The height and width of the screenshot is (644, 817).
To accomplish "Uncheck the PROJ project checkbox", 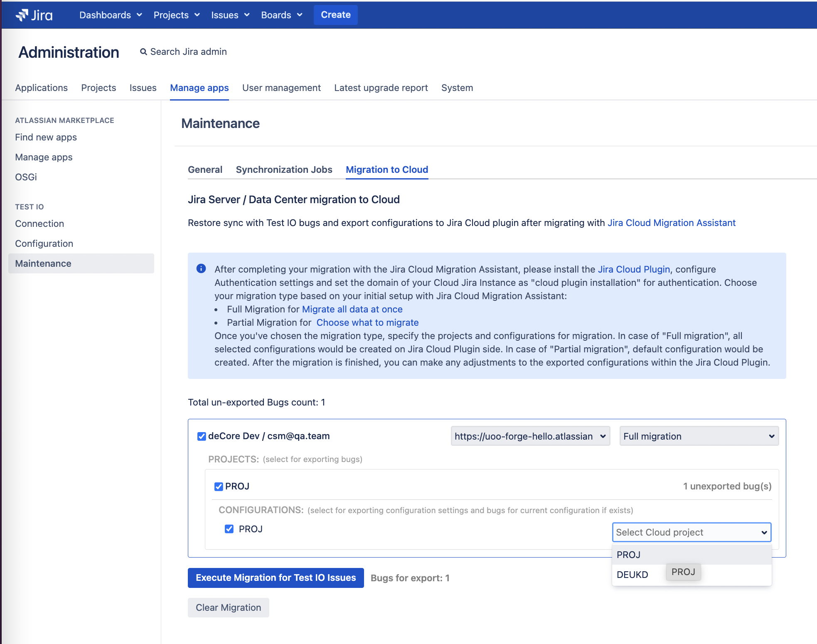I will coord(219,487).
